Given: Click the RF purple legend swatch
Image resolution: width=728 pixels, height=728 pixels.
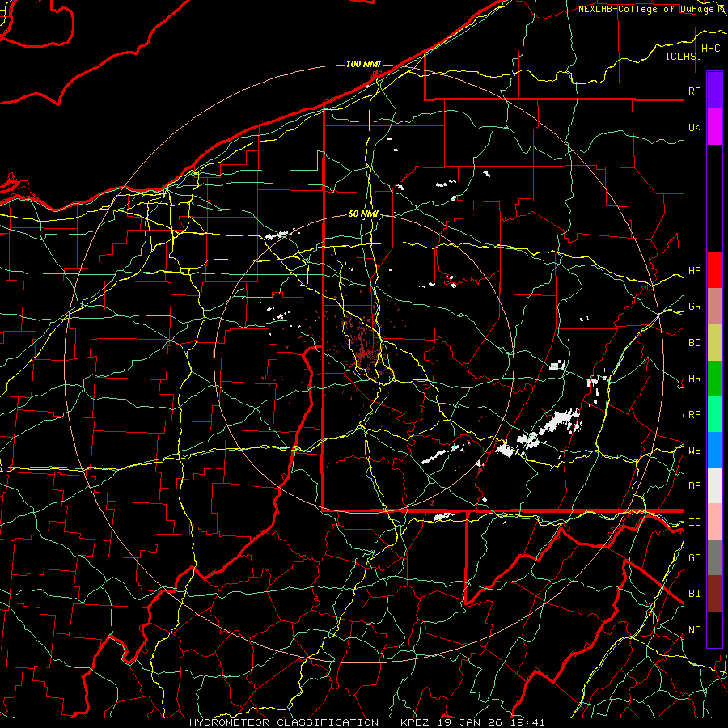Looking at the screenshot, I should point(714,91).
